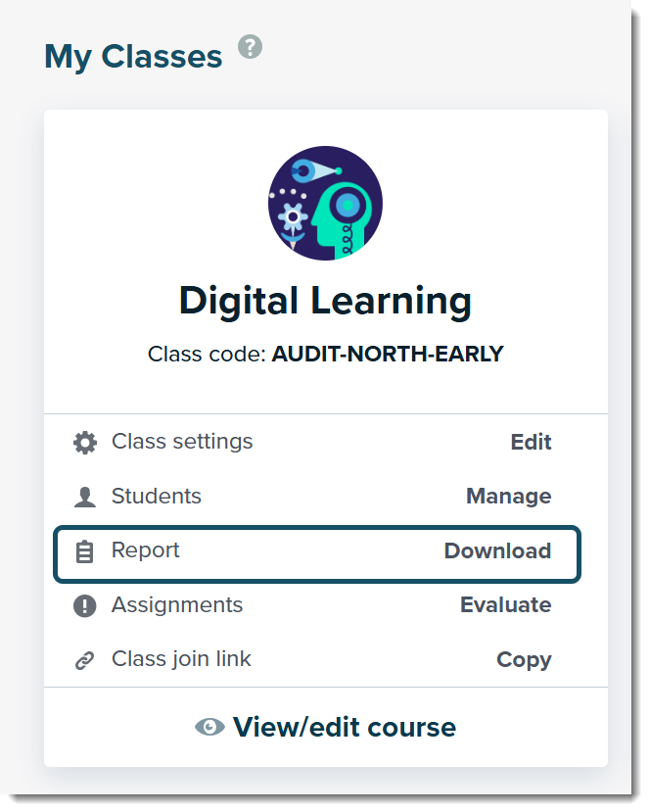The height and width of the screenshot is (812, 649).
Task: Click the My Classes heading
Action: coord(133,56)
